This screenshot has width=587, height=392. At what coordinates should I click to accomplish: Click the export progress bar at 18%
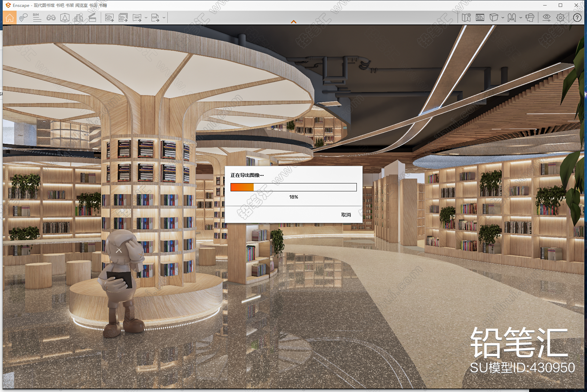[294, 187]
